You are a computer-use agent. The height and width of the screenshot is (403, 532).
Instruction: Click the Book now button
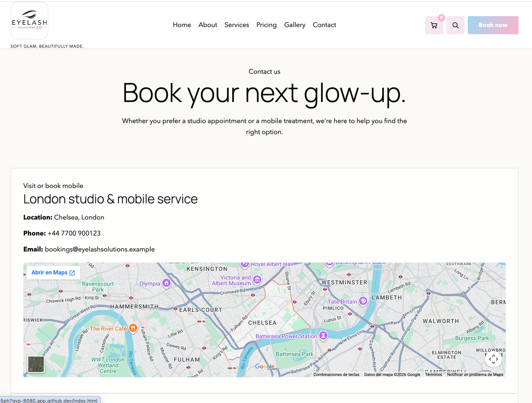tap(493, 25)
